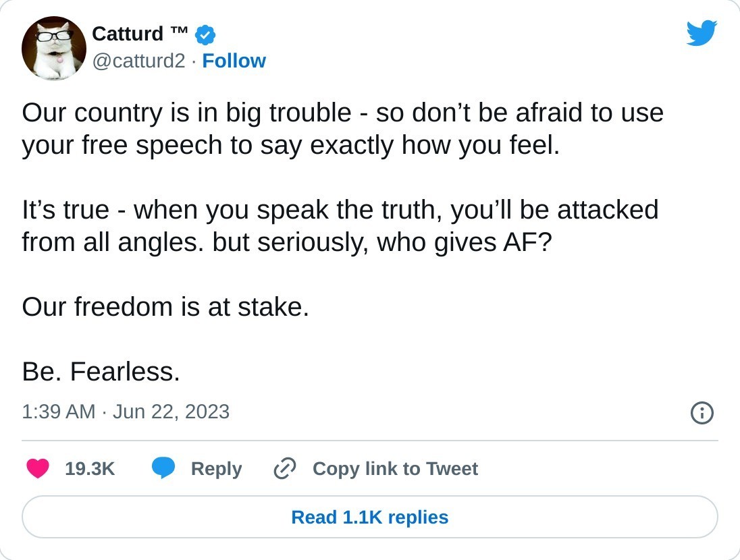This screenshot has width=740, height=560.
Task: Click the 'who gives AF?' text line
Action: (465, 242)
